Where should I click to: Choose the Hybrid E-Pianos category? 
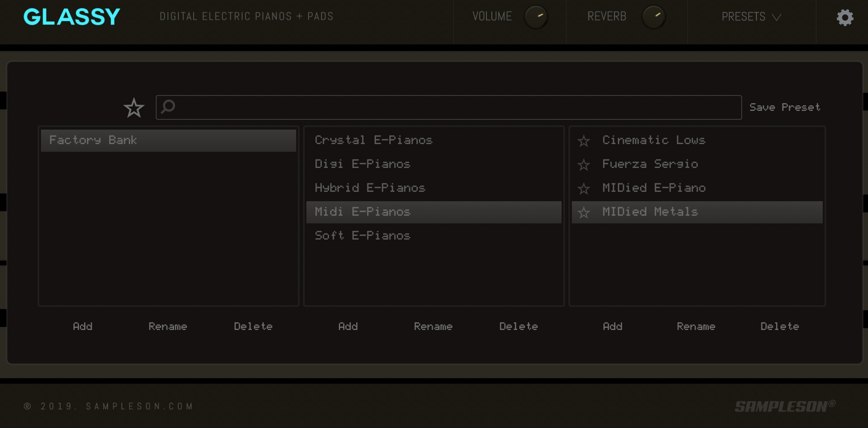(370, 188)
